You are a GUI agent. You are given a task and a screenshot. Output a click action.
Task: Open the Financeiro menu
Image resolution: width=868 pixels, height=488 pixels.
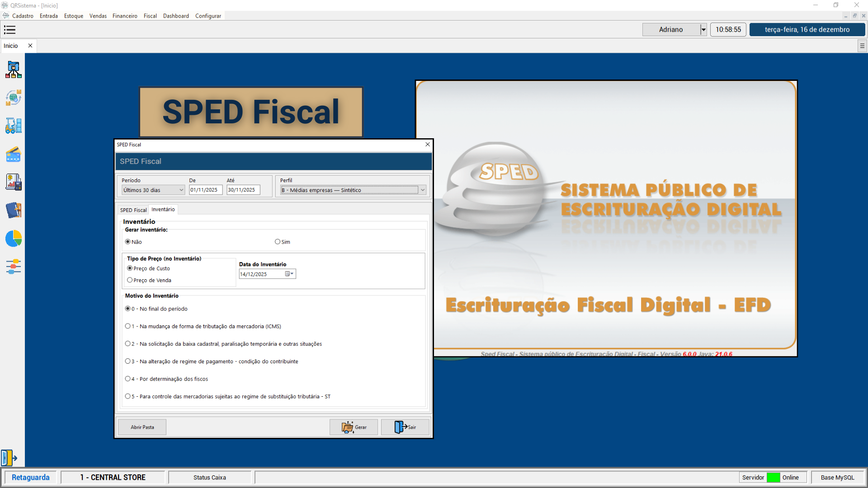(x=125, y=16)
